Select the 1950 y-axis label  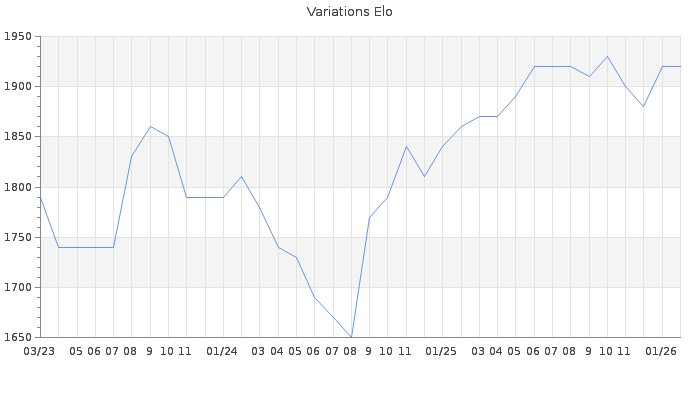click(19, 37)
